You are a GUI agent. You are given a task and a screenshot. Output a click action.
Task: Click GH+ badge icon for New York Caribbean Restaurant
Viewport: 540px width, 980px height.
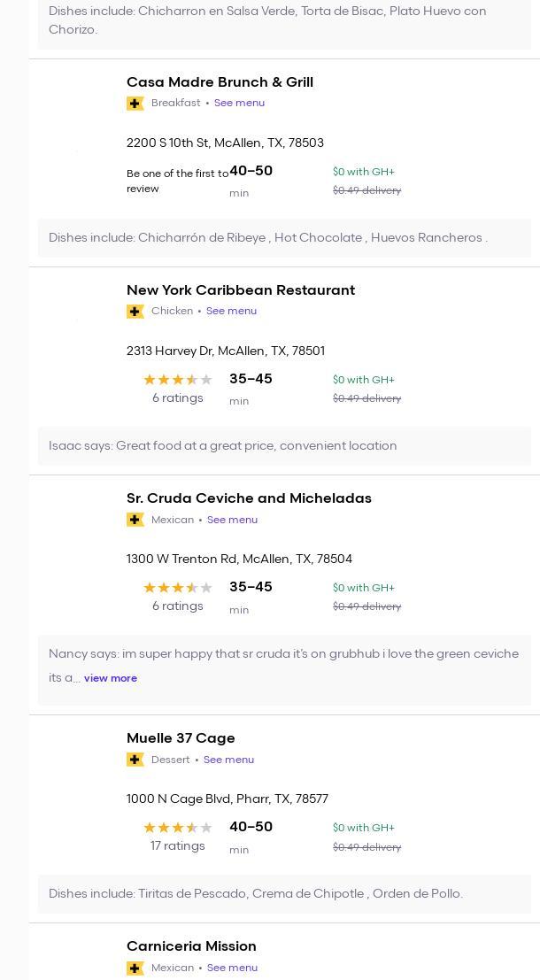tap(135, 312)
